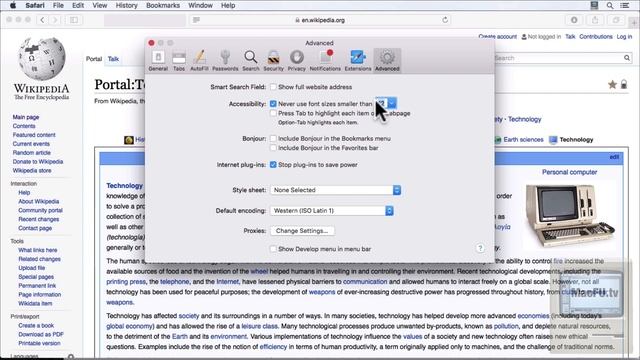Open the Window menu

tap(200, 5)
